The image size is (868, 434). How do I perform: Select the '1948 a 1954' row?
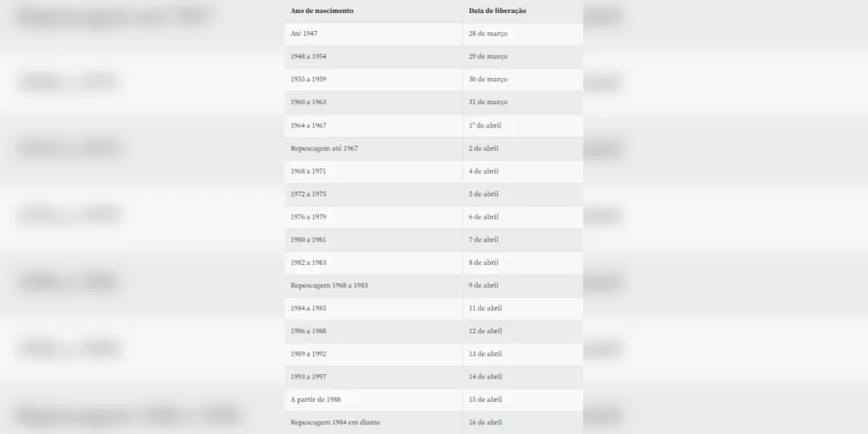pos(434,56)
